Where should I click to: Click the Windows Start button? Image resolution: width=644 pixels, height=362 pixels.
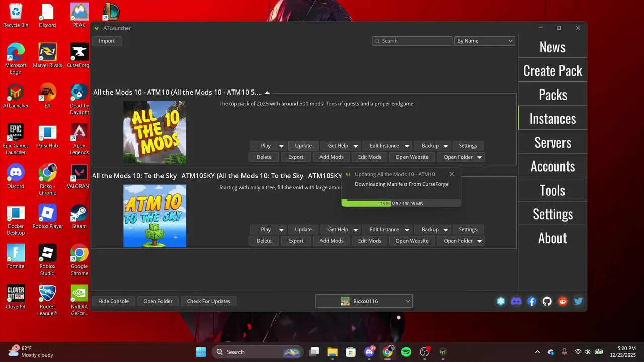pos(201,352)
